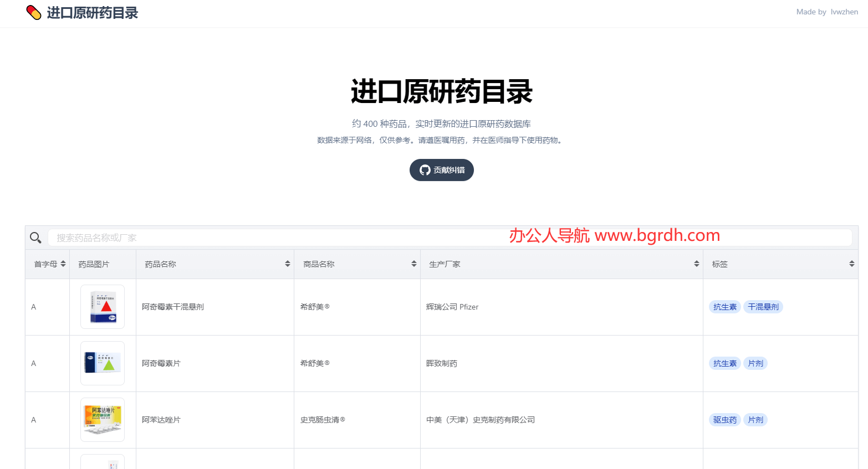This screenshot has height=469, width=868.
Task: Click the large 进口原研药目录 page heading
Action: pos(442,91)
